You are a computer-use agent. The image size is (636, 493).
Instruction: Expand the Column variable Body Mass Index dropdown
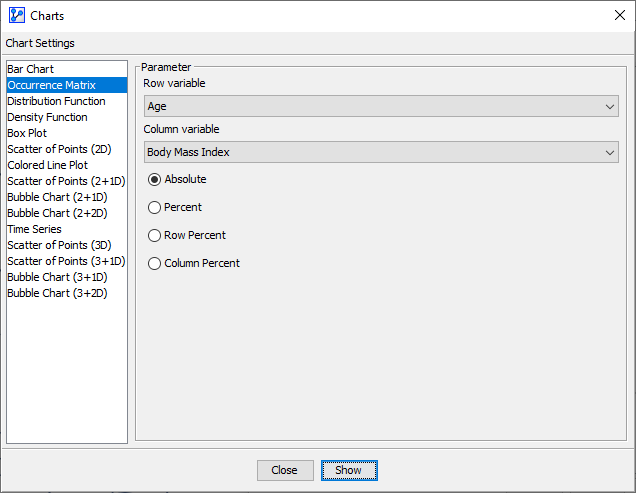click(x=380, y=152)
